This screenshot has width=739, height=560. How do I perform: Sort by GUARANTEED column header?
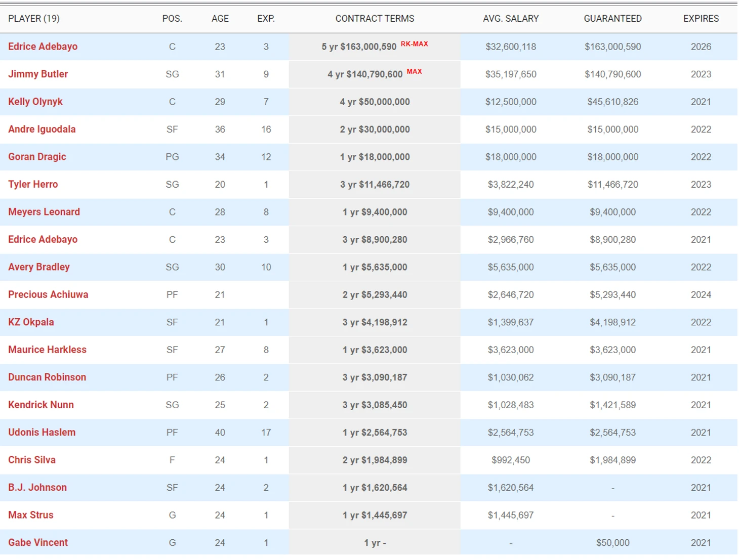613,19
